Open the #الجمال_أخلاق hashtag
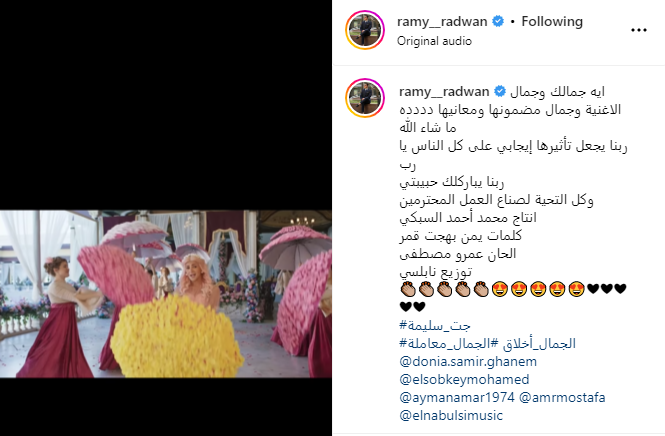The width and height of the screenshot is (665, 436). pyautogui.click(x=534, y=343)
